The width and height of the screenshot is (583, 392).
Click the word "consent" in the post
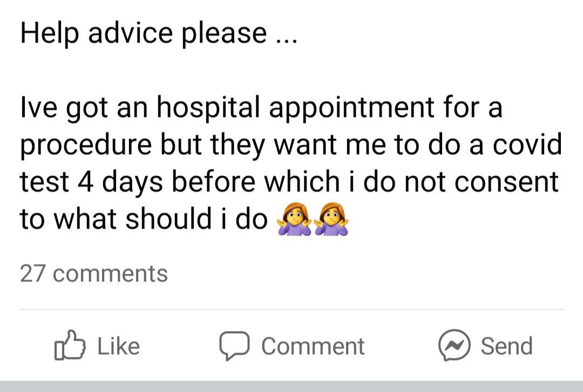(506, 182)
